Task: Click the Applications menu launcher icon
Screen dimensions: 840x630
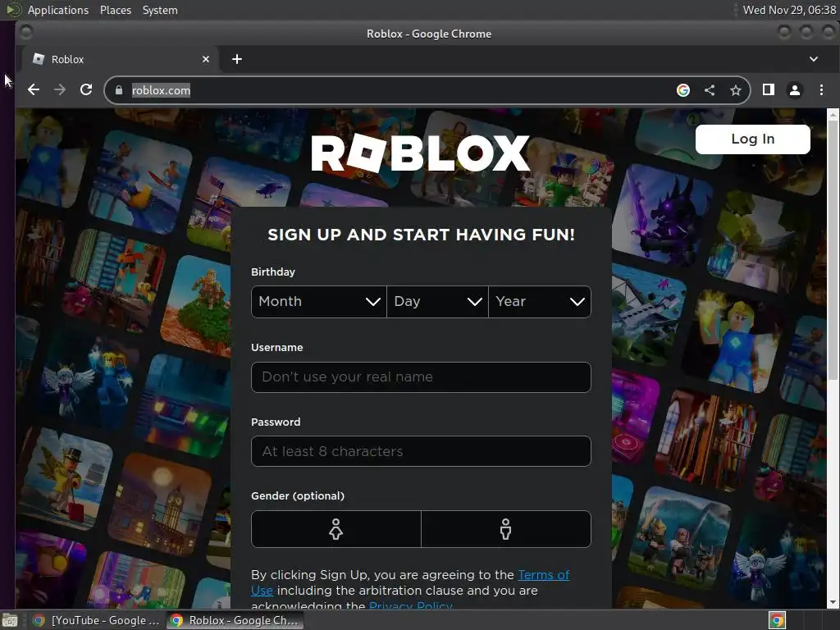Action: [13, 10]
